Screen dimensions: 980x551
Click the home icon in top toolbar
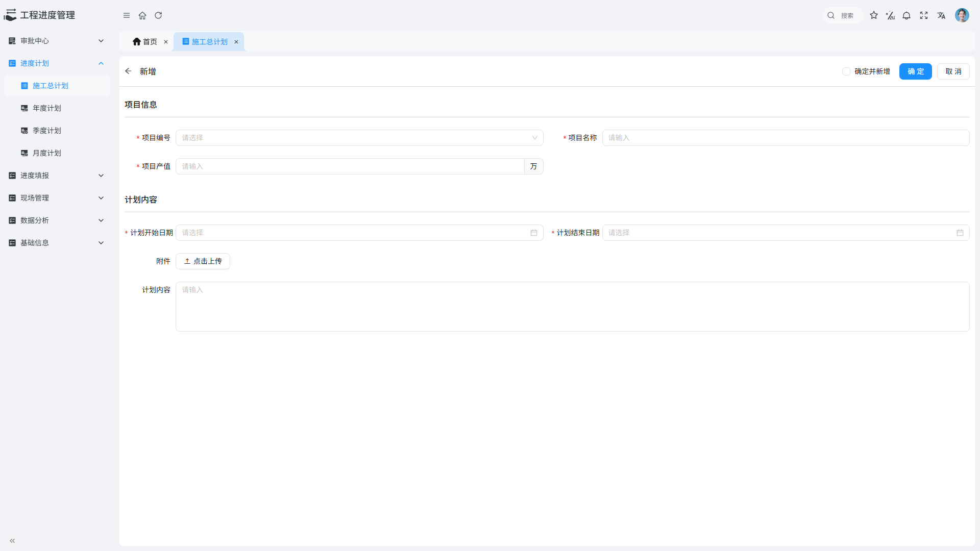tap(142, 15)
